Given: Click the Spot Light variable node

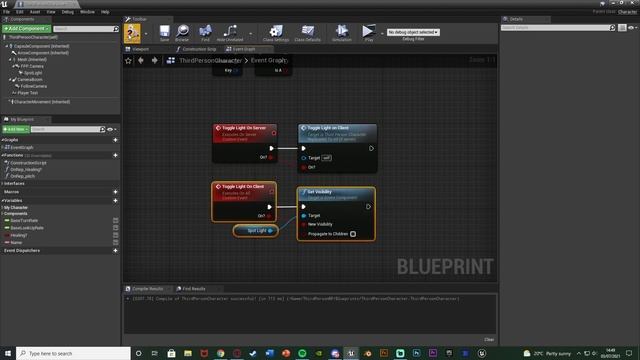Looking at the screenshot, I should coord(256,231).
